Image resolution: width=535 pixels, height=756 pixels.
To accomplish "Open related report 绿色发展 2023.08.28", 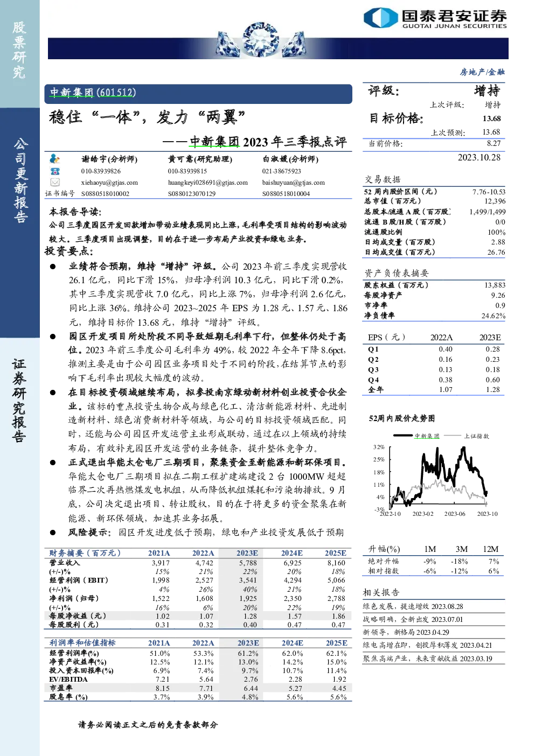I will pyautogui.click(x=413, y=606).
